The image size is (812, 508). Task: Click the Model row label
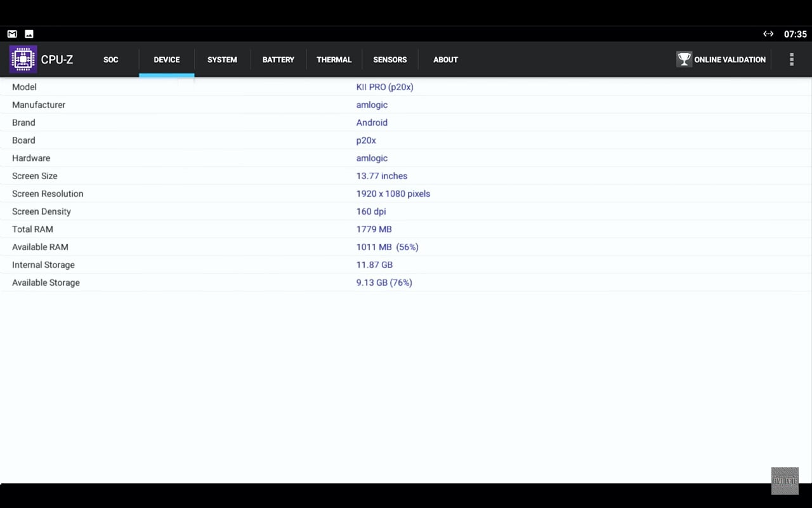point(24,87)
